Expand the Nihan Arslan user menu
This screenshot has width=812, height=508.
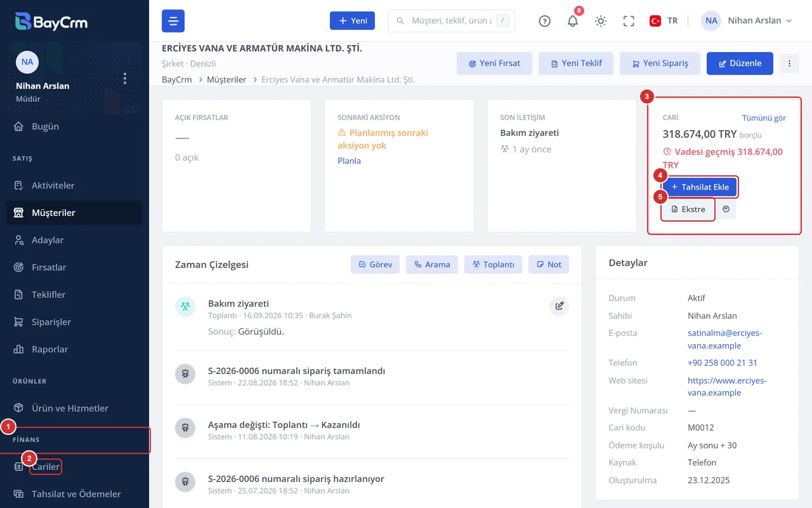pos(747,21)
